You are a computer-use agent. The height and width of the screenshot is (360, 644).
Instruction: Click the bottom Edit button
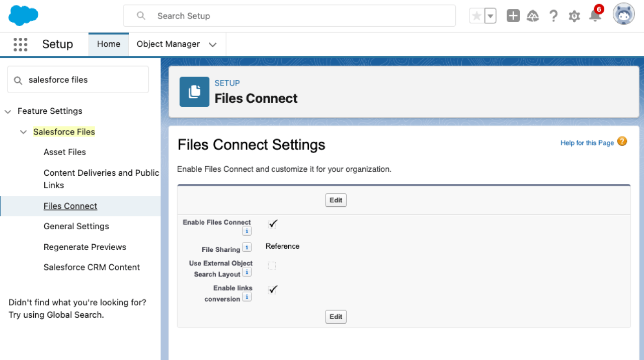tap(336, 317)
